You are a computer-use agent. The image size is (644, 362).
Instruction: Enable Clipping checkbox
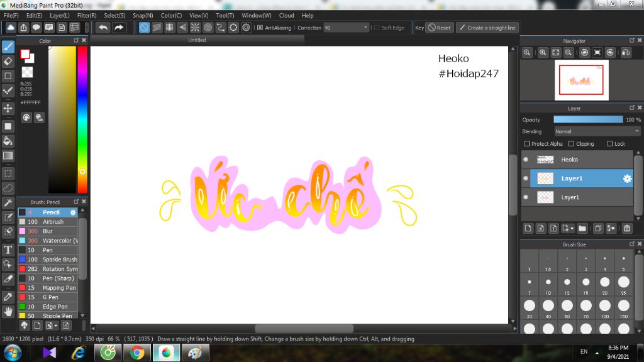(x=571, y=144)
